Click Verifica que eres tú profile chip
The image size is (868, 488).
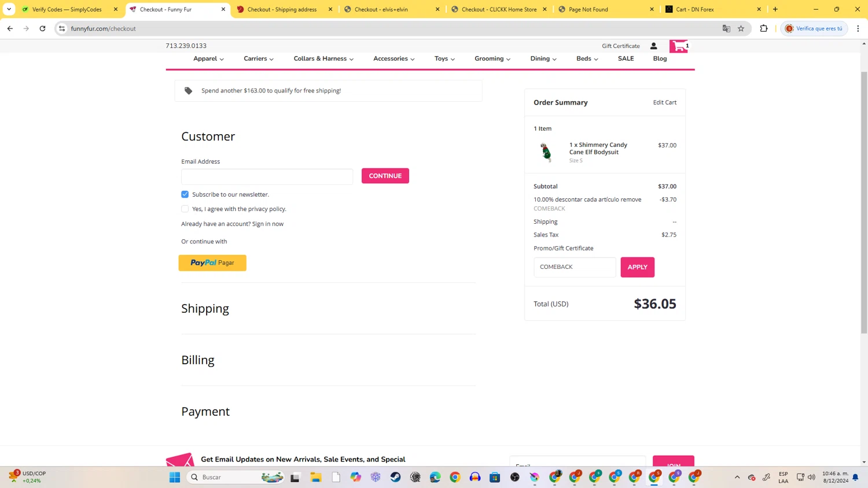click(x=814, y=28)
